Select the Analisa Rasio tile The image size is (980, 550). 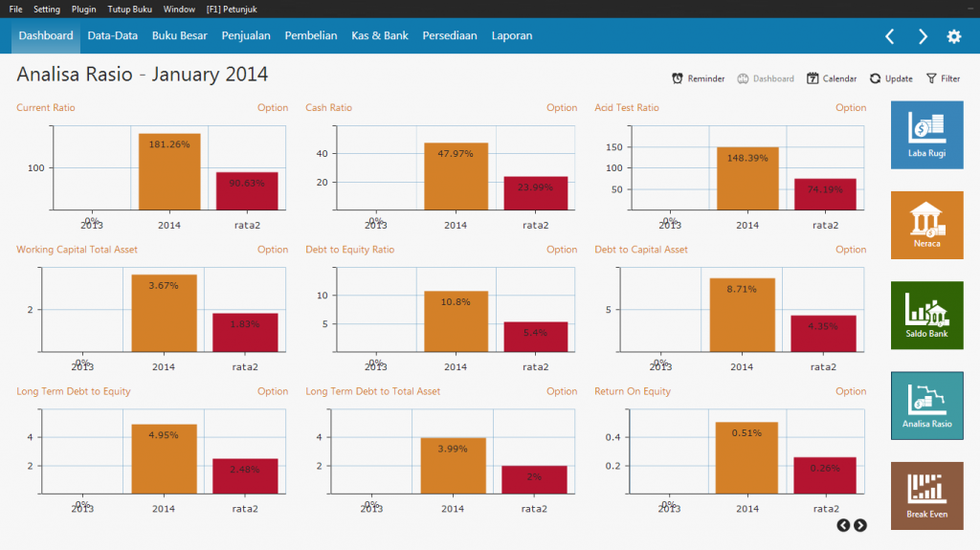(926, 406)
